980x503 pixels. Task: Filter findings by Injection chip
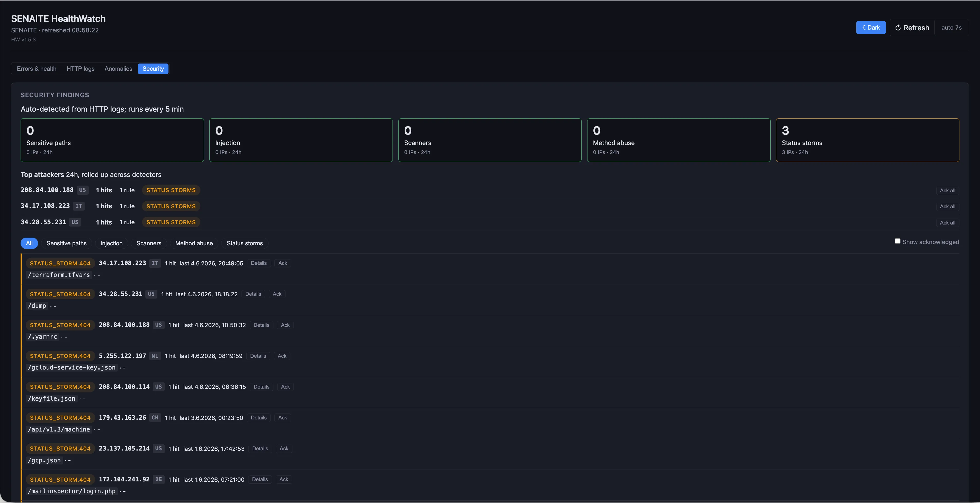pyautogui.click(x=111, y=243)
